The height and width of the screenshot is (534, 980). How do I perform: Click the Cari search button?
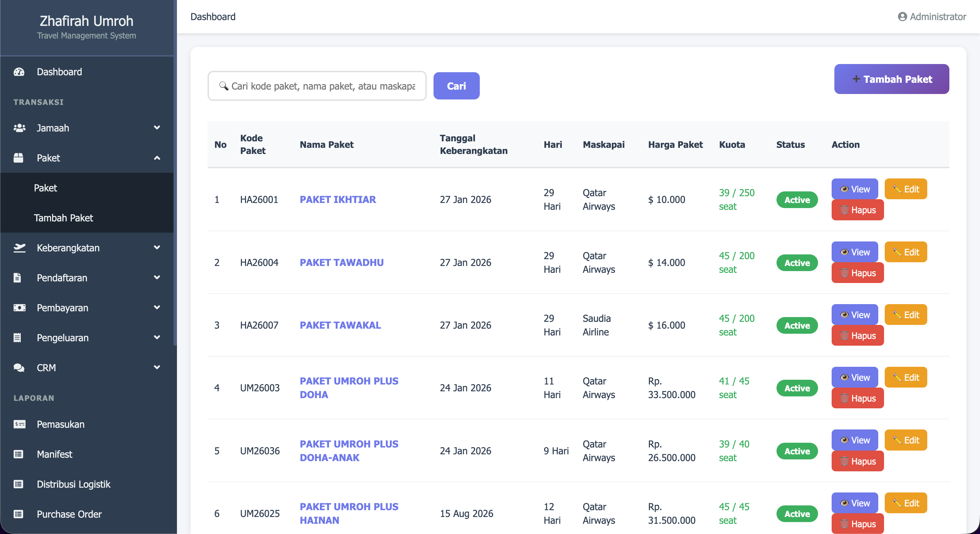[456, 86]
